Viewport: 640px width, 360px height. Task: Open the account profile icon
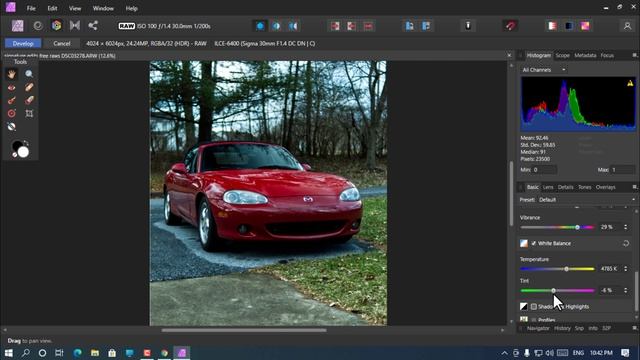pyautogui.click(x=627, y=26)
